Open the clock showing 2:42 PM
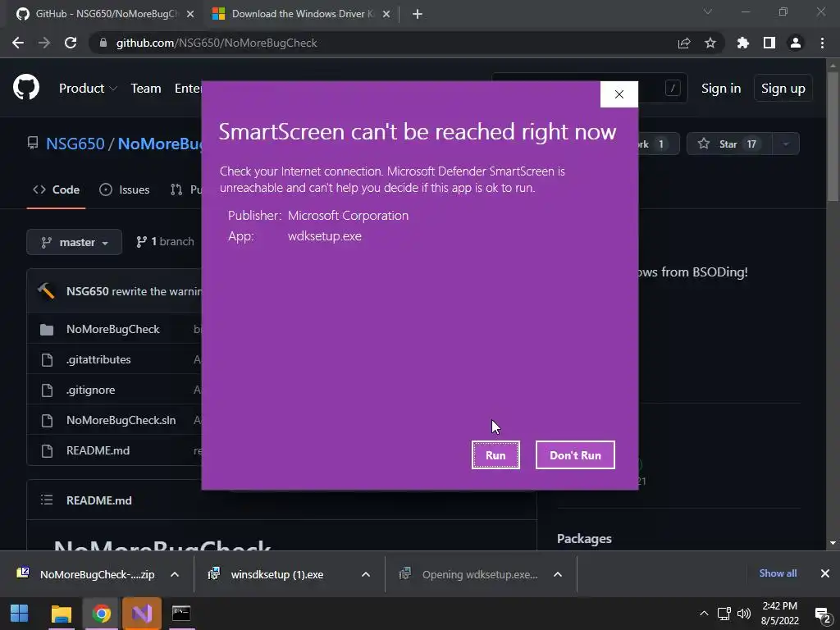This screenshot has width=840, height=630. pyautogui.click(x=780, y=614)
